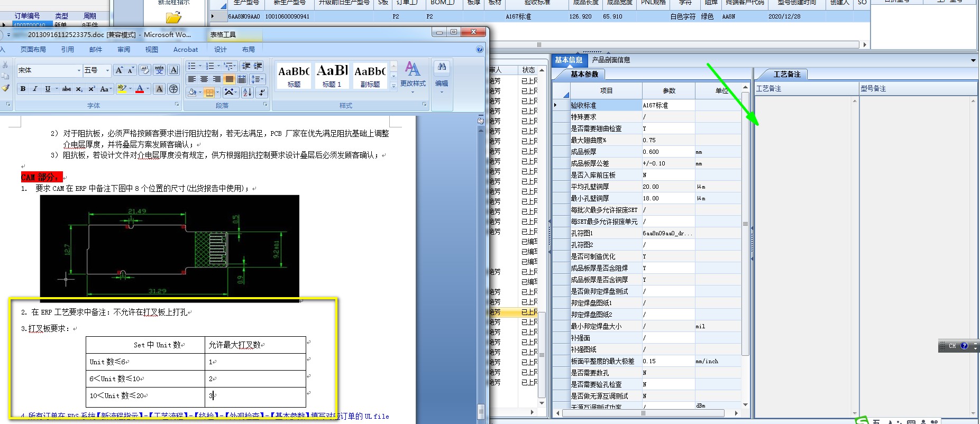Click the Distributed alignment icon
Screen dimensions: 980x424
point(242,79)
